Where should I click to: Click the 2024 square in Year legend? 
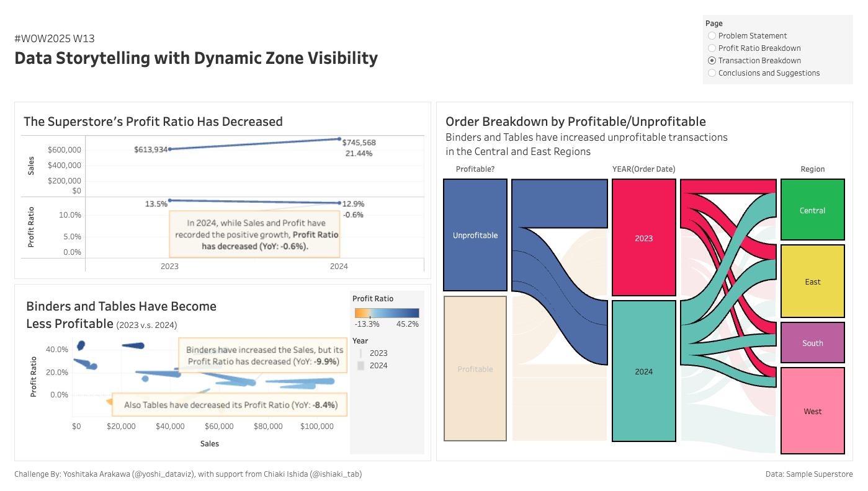(360, 366)
